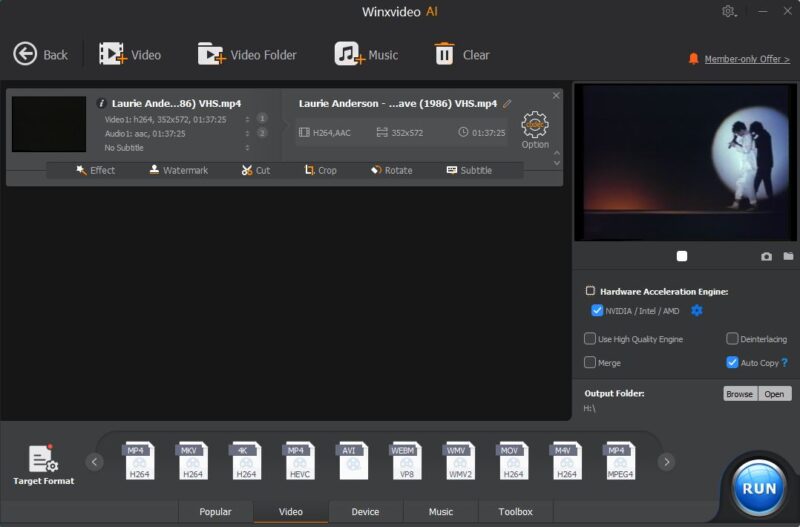This screenshot has height=527, width=800.
Task: Enable the Merge checkbox
Action: point(590,362)
